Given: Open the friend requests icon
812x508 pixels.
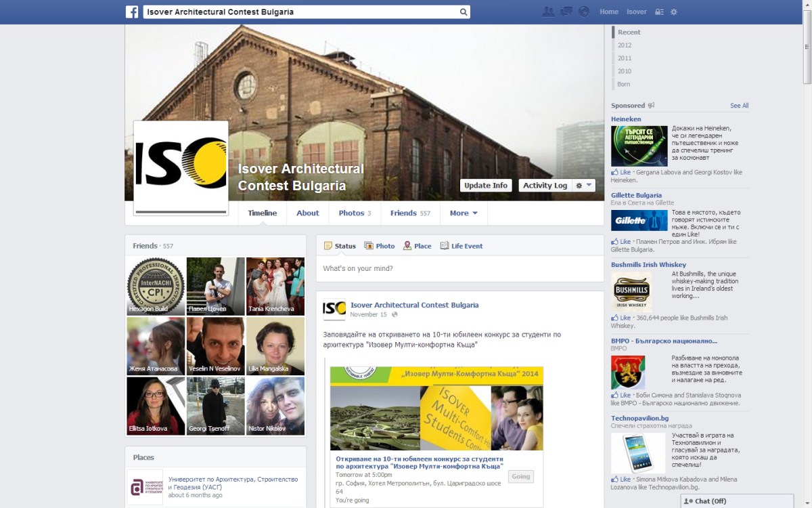Looking at the screenshot, I should pyautogui.click(x=548, y=12).
